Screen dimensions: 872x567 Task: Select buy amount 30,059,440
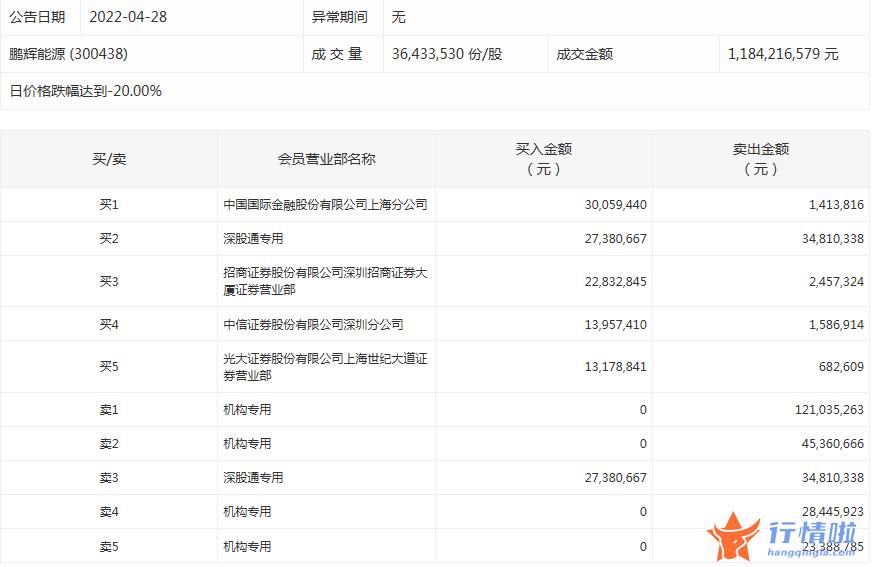tap(616, 205)
